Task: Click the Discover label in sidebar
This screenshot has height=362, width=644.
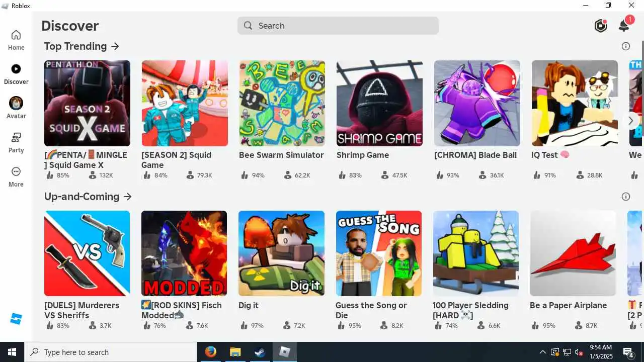Action: [16, 82]
